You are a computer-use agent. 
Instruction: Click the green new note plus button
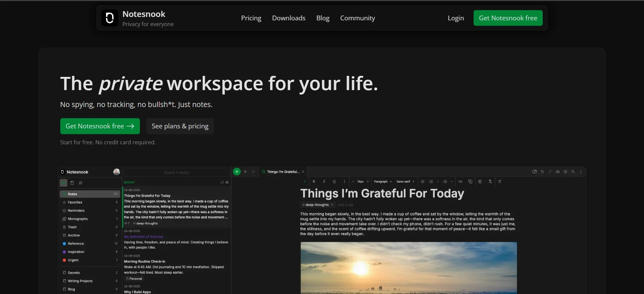[x=237, y=172]
